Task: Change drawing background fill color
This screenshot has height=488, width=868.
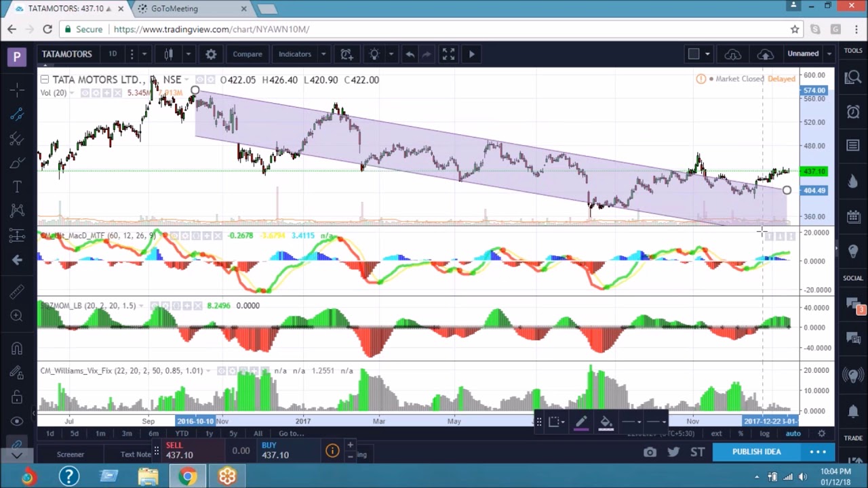Action: coord(606,422)
